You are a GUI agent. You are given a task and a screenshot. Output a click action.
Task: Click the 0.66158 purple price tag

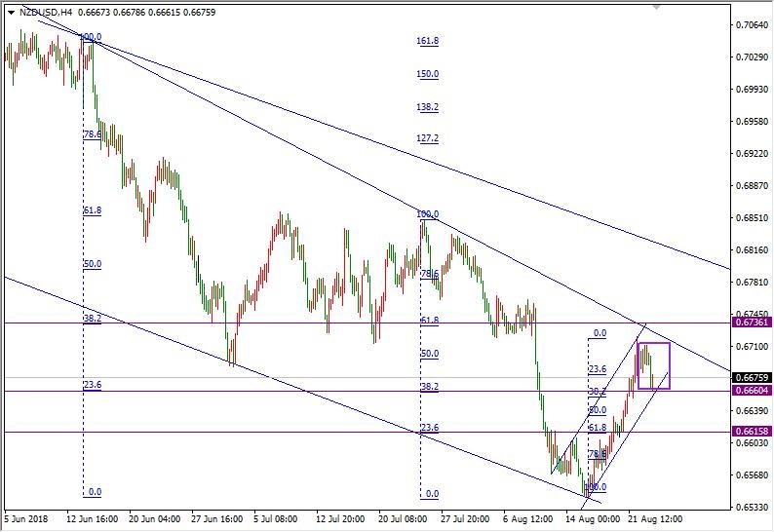(x=751, y=432)
